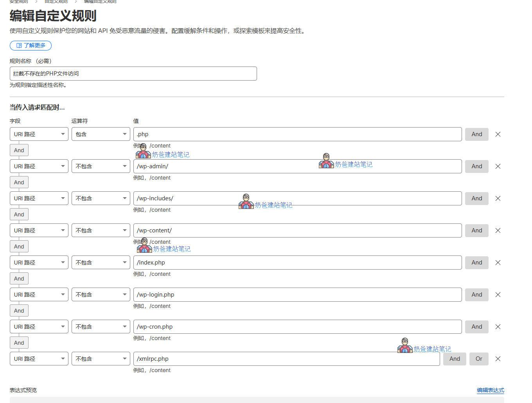Viewport: 532px width, 403px height.
Task: Remove the /index.php condition row
Action: (x=498, y=263)
